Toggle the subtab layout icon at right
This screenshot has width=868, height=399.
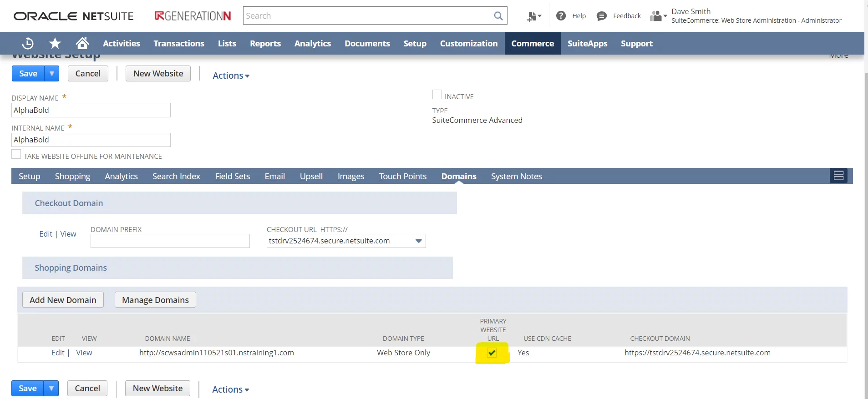(838, 176)
